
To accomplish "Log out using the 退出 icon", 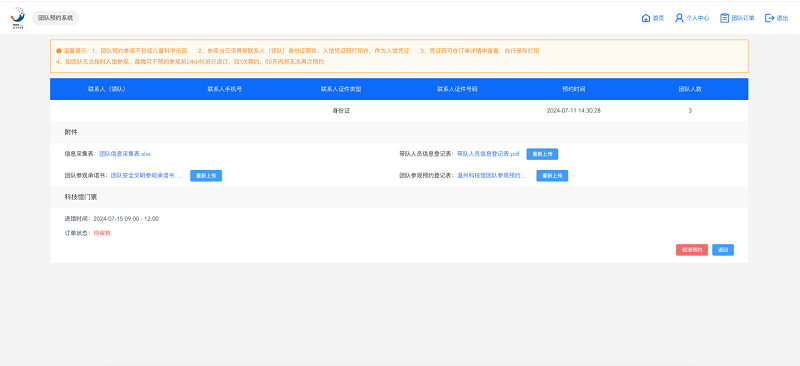I will (769, 18).
